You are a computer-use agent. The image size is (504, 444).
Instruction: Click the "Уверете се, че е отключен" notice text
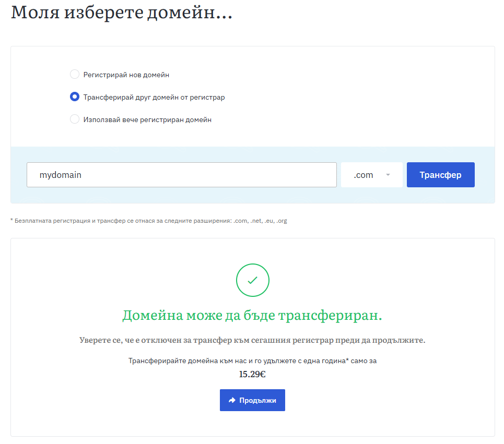click(x=252, y=340)
